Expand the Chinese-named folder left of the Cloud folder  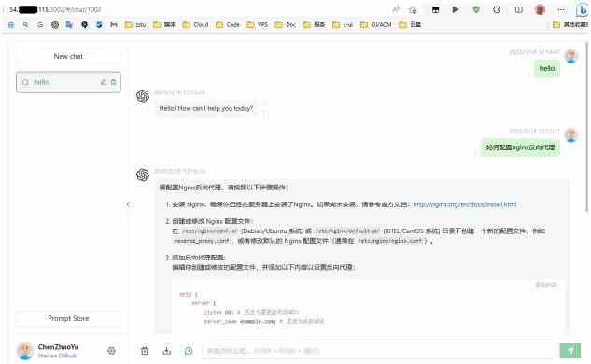(164, 25)
